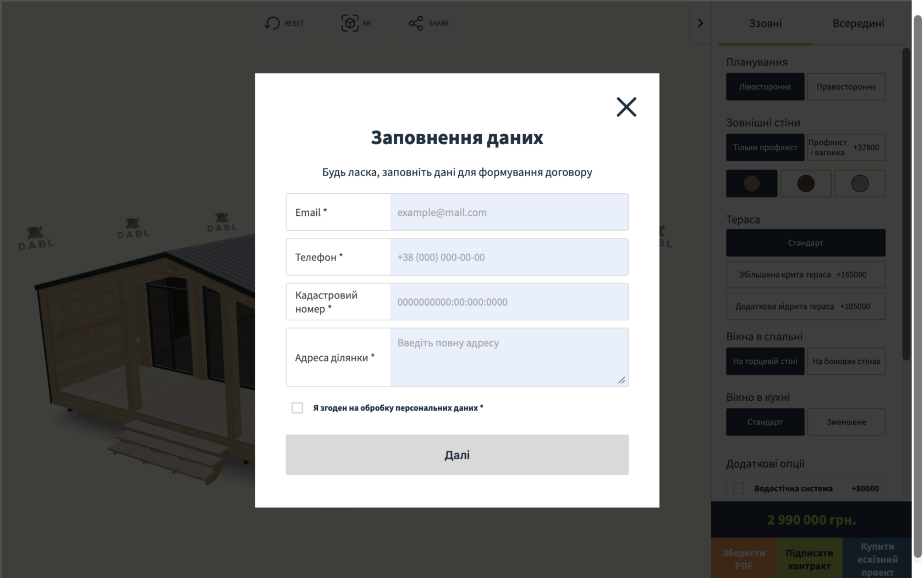Collapse the side panel with chevron arrow

(700, 23)
